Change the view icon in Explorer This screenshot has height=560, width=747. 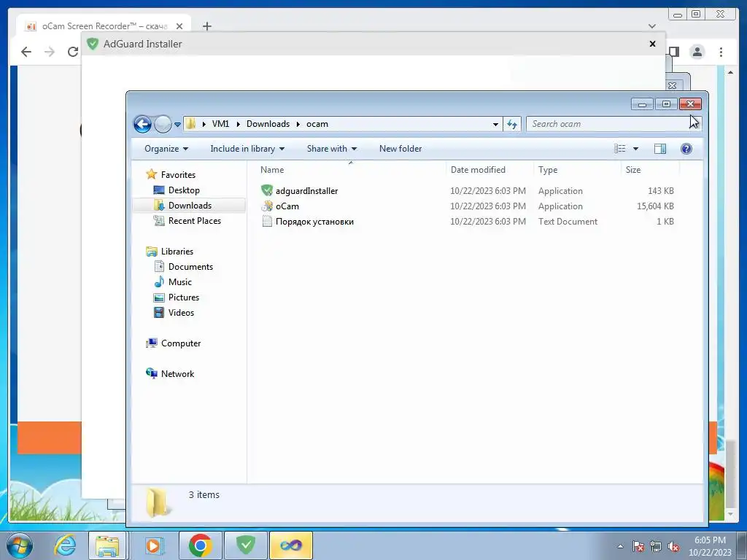pos(619,149)
